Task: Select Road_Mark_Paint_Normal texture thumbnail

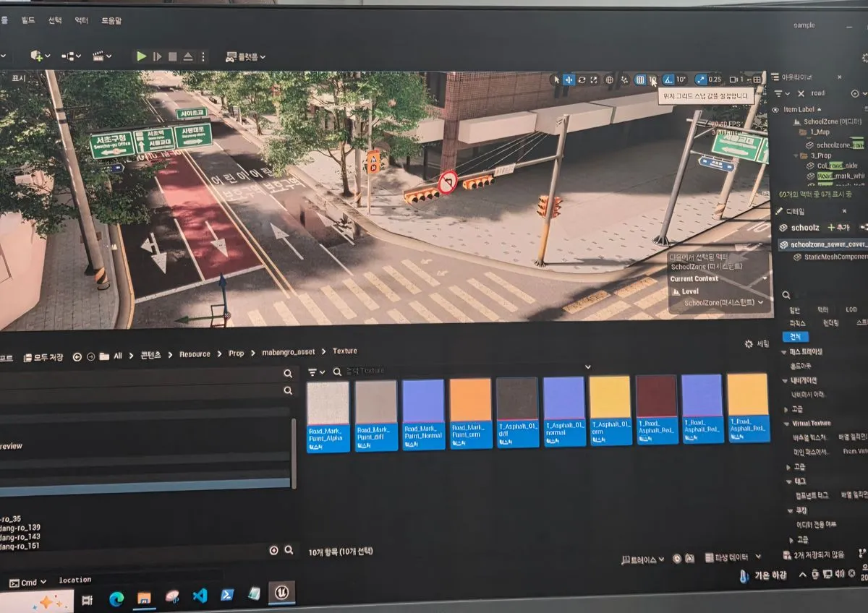Action: (x=423, y=413)
